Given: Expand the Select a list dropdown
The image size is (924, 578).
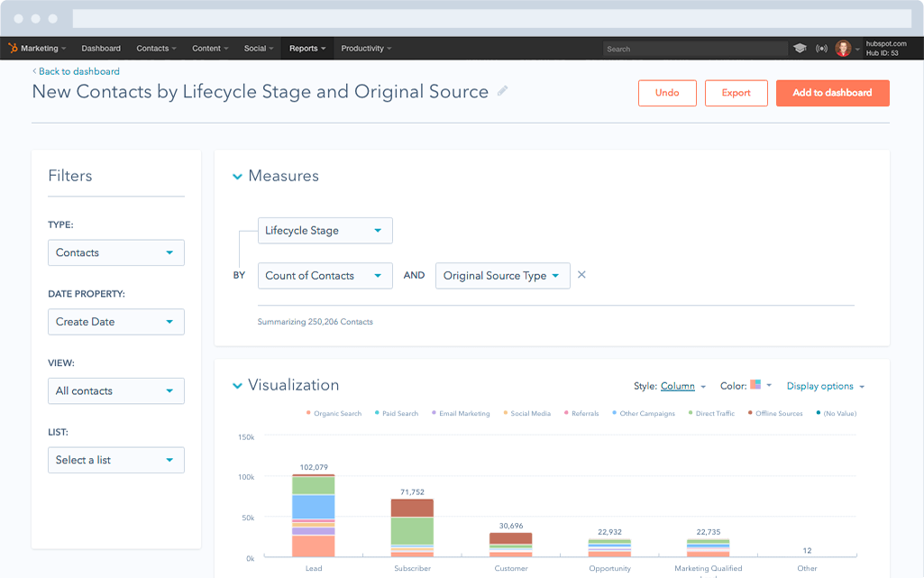Looking at the screenshot, I should (x=116, y=460).
